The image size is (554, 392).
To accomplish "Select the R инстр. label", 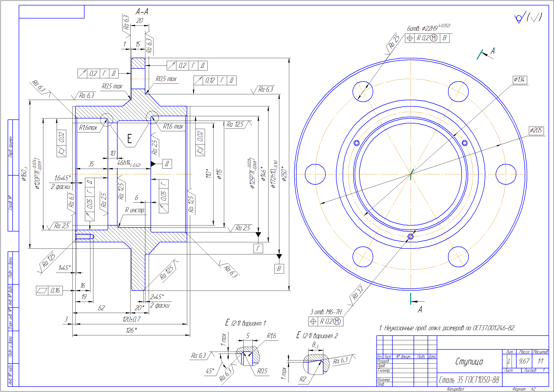I will point(134,210).
